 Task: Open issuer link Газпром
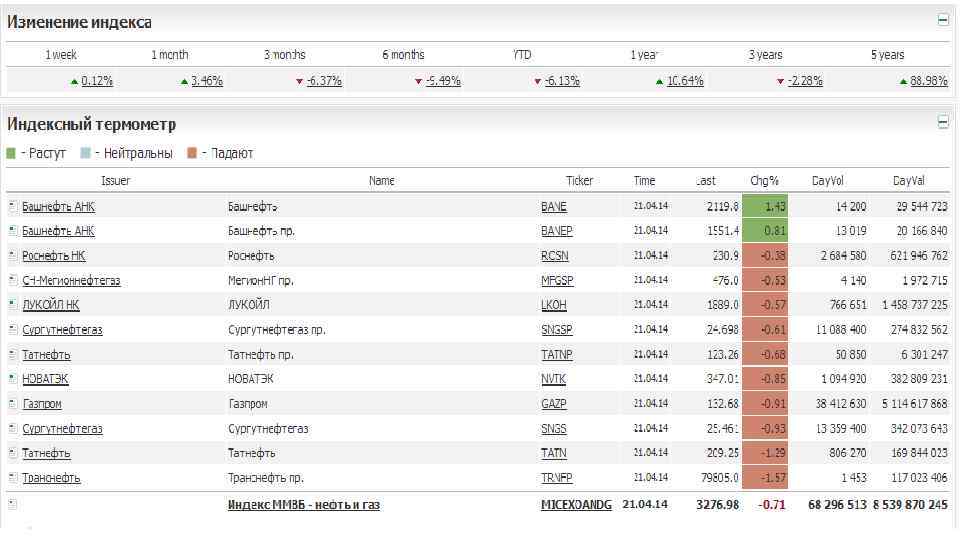[42, 403]
